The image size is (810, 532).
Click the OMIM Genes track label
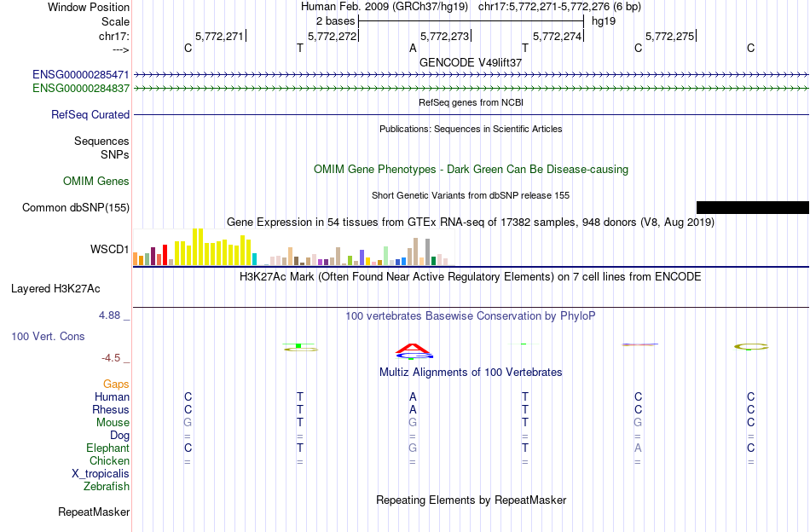coord(96,182)
